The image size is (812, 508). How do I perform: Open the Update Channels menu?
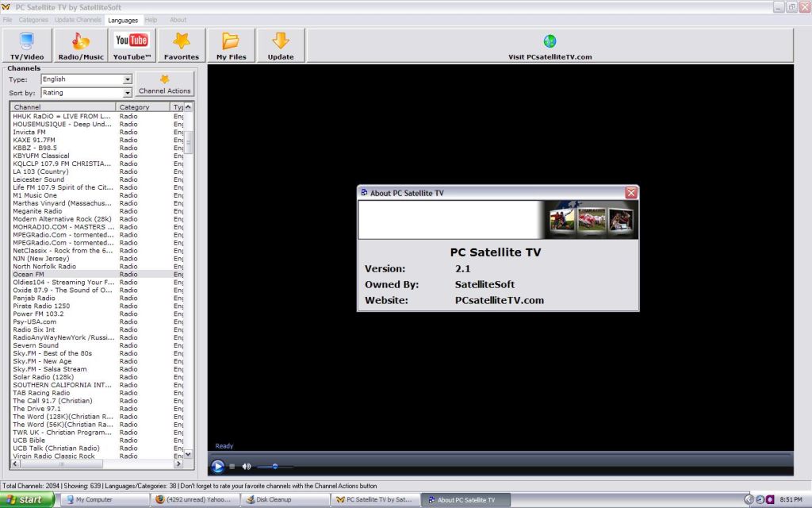[x=78, y=20]
